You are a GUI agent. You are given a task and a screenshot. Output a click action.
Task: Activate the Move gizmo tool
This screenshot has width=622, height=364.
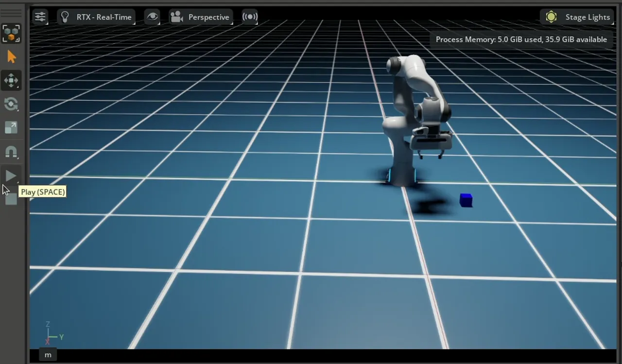click(x=11, y=80)
